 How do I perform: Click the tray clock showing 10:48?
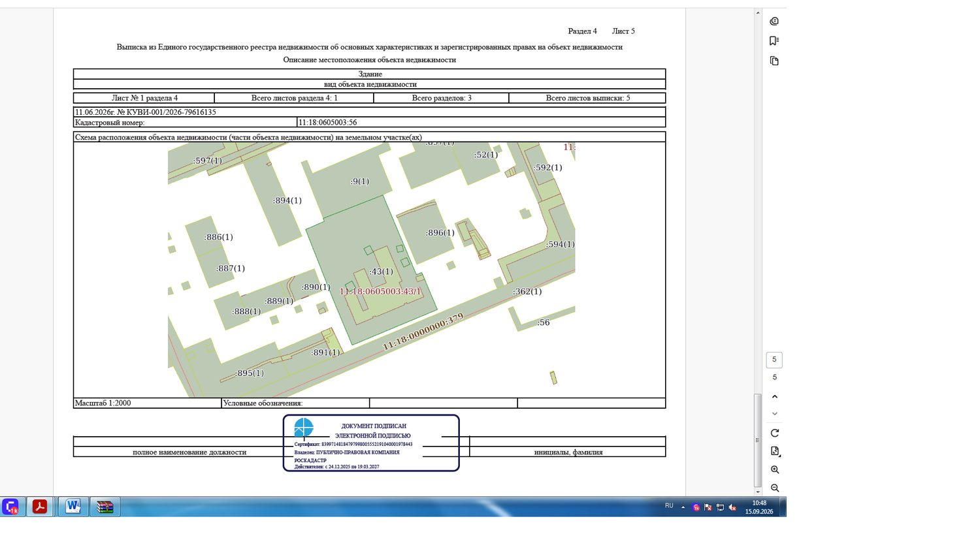point(759,507)
